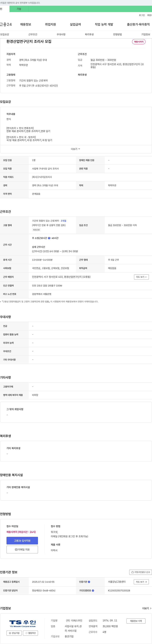This screenshot has width=152, height=644.
Task: Click the 환경산업연구단지 조리사 모집 title
Action: tap(29, 42)
